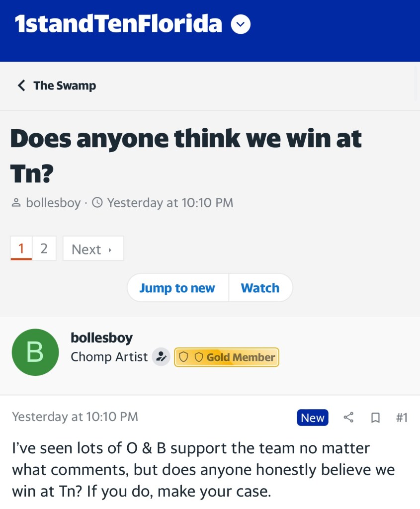420x509 pixels.
Task: Click the person icon beside thread author
Action: click(x=16, y=203)
